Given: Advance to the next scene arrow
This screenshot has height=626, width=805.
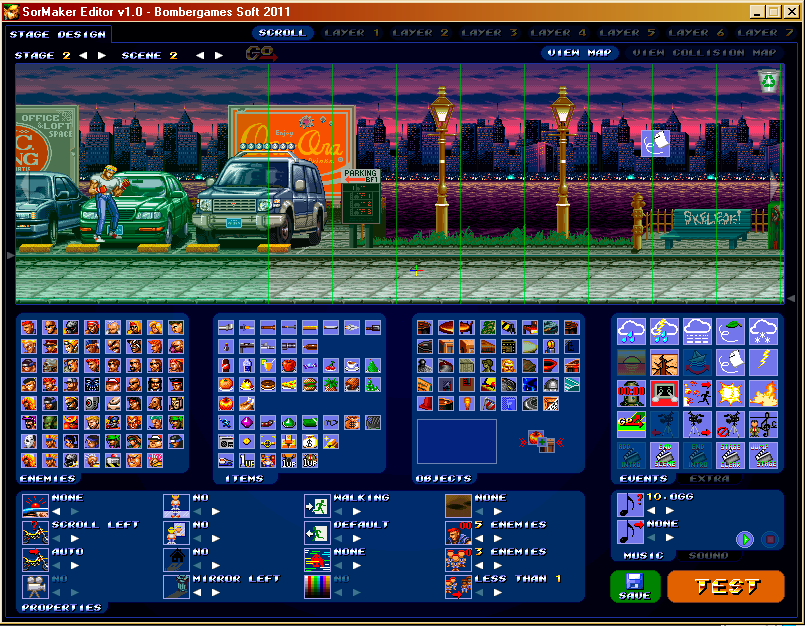Looking at the screenshot, I should pyautogui.click(x=219, y=55).
